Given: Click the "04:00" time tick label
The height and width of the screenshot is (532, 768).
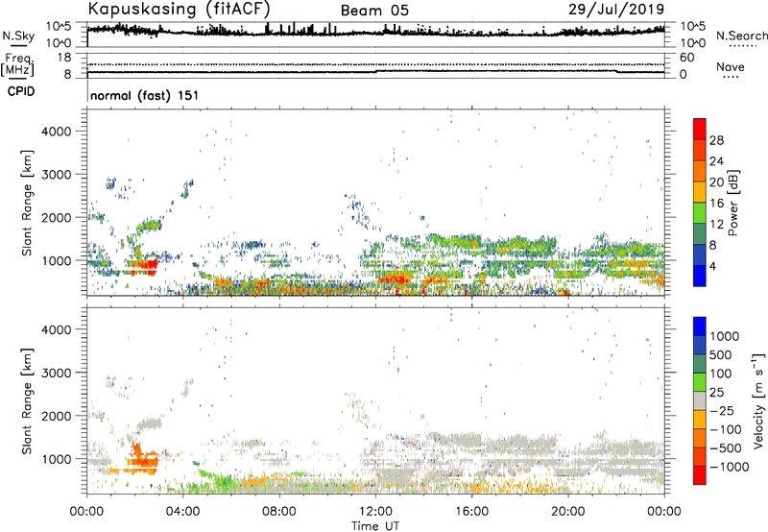Looking at the screenshot, I should click(183, 512).
